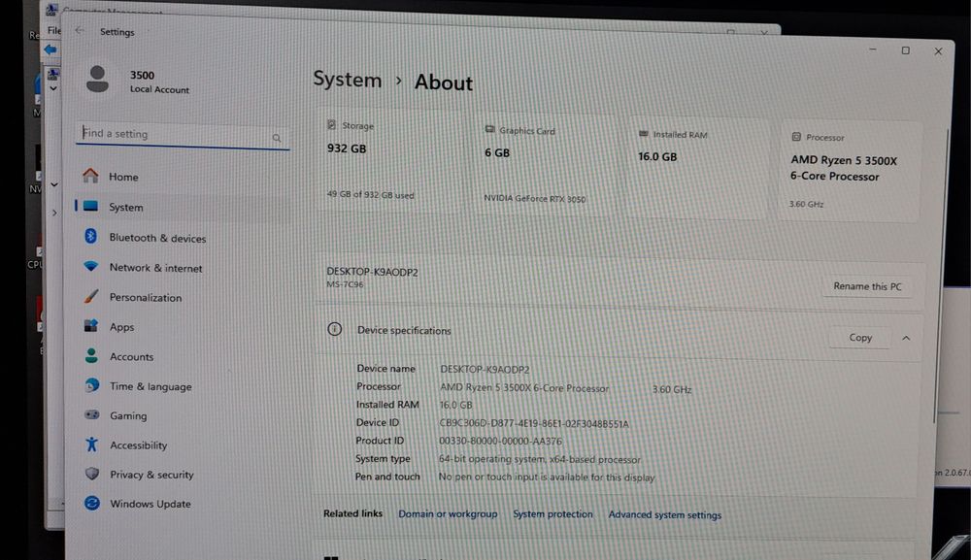Click 64-bit operating system text
Screen dimensions: 971x560
(539, 459)
